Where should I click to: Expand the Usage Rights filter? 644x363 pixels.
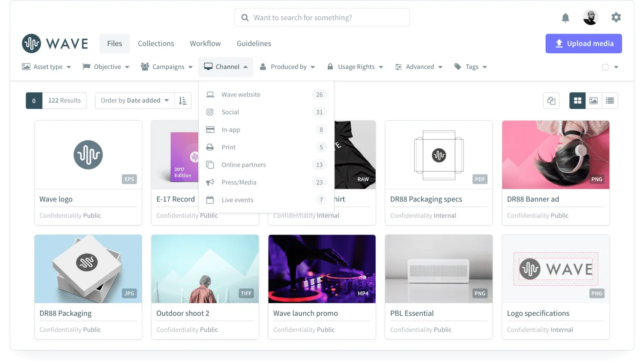[355, 67]
